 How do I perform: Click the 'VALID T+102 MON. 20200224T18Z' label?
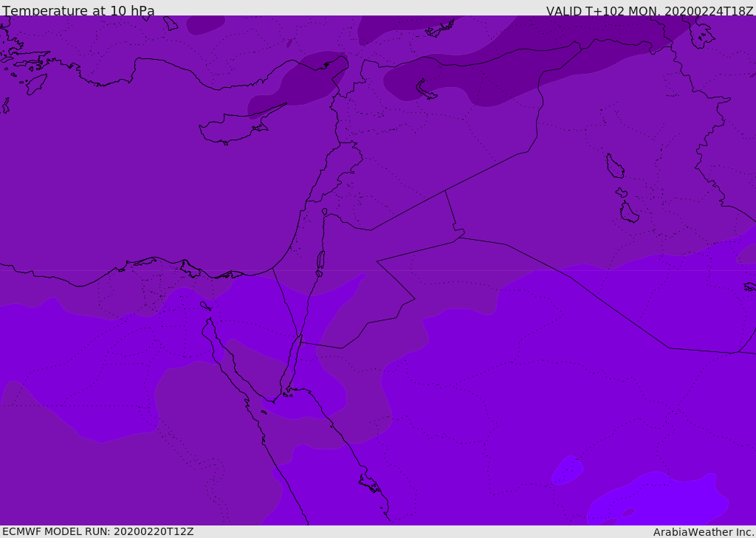point(650,10)
